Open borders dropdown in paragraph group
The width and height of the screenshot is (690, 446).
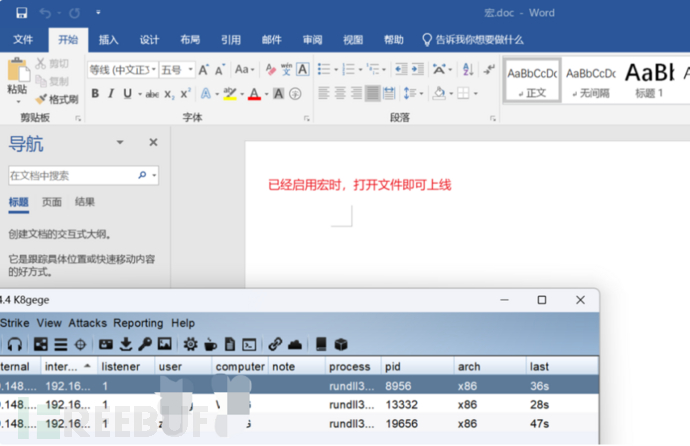pos(475,94)
